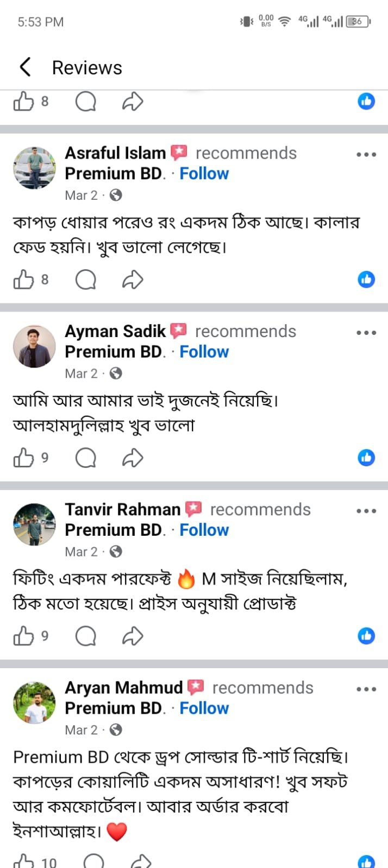Share Tanvir Rahman's review
Image resolution: width=388 pixels, height=868 pixels.
(133, 636)
